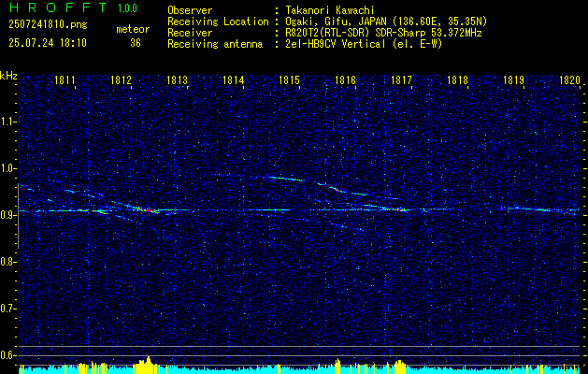Click the Receiving Location label
The image size is (588, 374).
click(218, 22)
